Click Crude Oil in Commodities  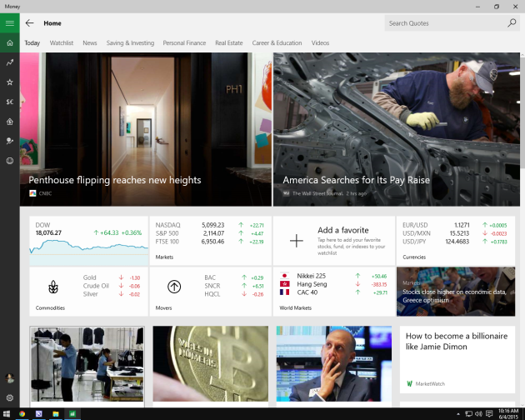[112, 286]
